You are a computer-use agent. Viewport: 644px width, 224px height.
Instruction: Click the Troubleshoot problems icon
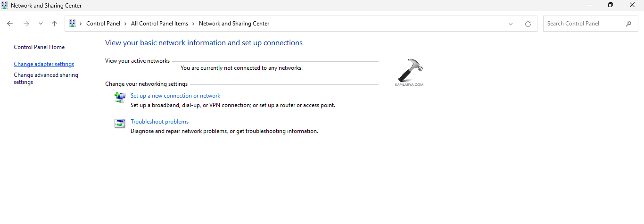coord(120,123)
